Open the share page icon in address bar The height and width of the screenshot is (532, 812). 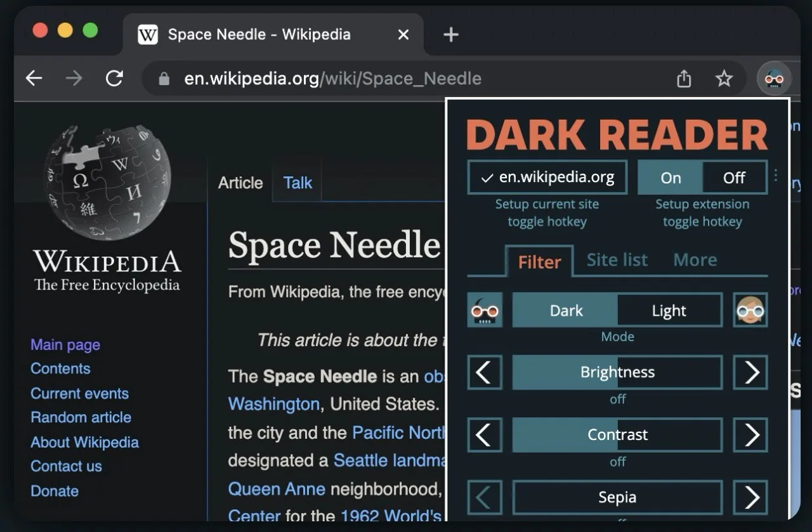click(684, 79)
